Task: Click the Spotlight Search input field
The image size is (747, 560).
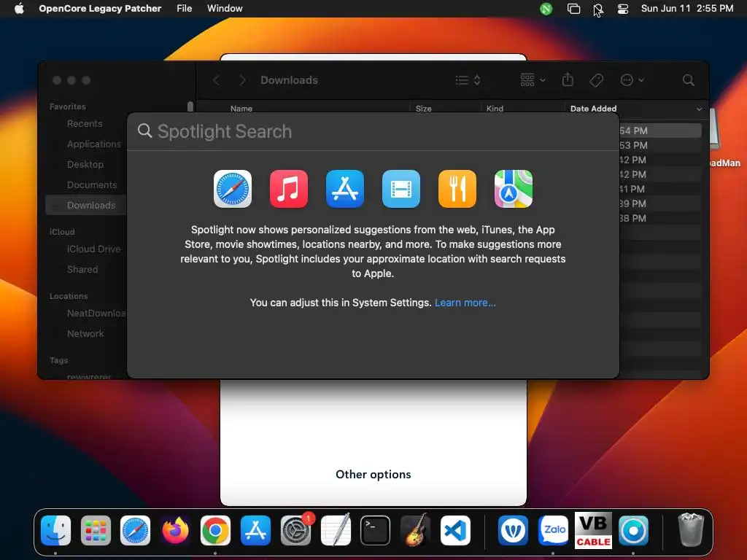Action: pyautogui.click(x=373, y=131)
